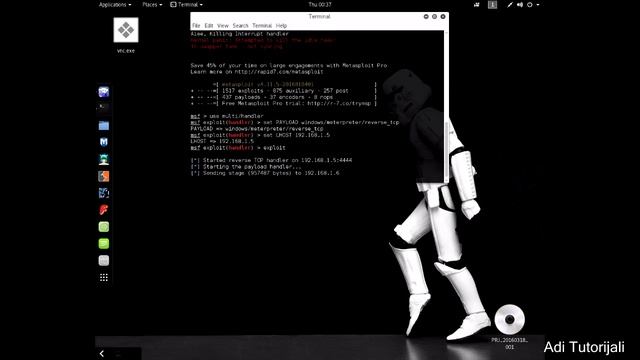640x360 pixels.
Task: Click 'Started reverse TCP handler' line
Action: click(x=271, y=160)
